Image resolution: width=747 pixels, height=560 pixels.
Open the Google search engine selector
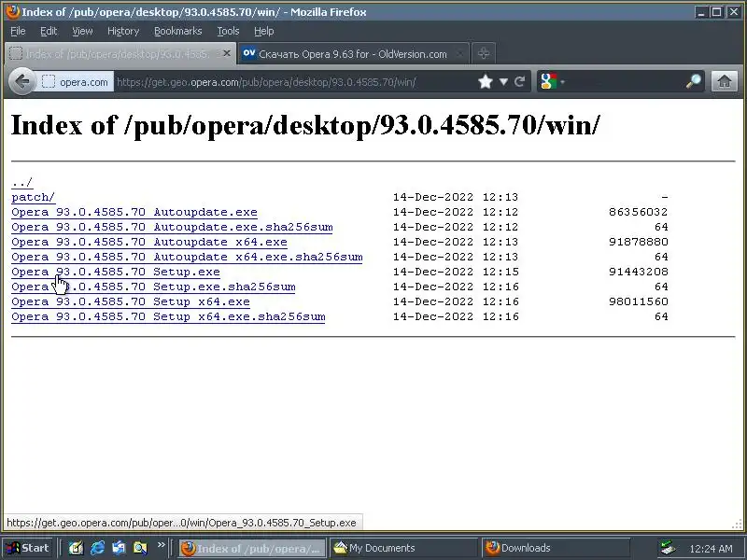553,81
